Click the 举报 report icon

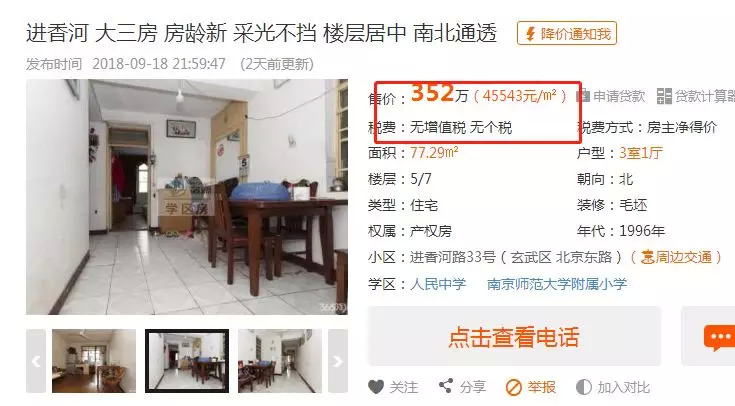pos(514,388)
